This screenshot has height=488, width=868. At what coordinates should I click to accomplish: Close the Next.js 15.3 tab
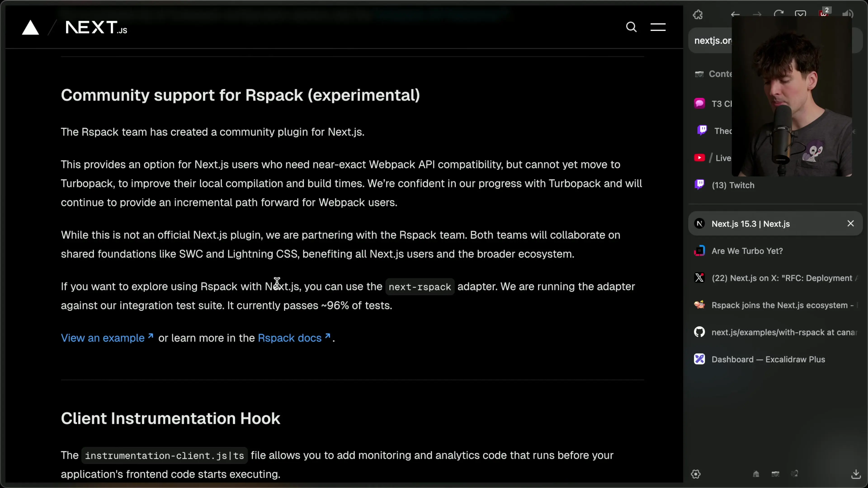850,224
